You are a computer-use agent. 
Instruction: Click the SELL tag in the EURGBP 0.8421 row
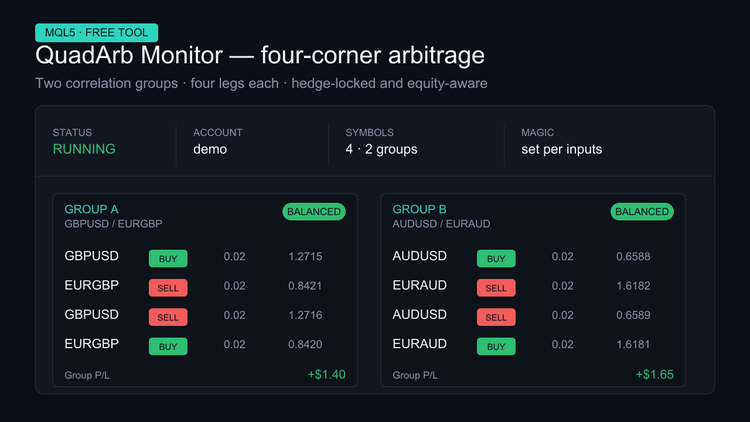coord(168,288)
